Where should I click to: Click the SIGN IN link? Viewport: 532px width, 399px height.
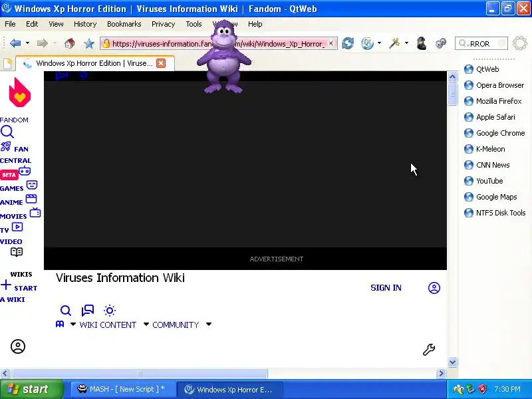386,288
